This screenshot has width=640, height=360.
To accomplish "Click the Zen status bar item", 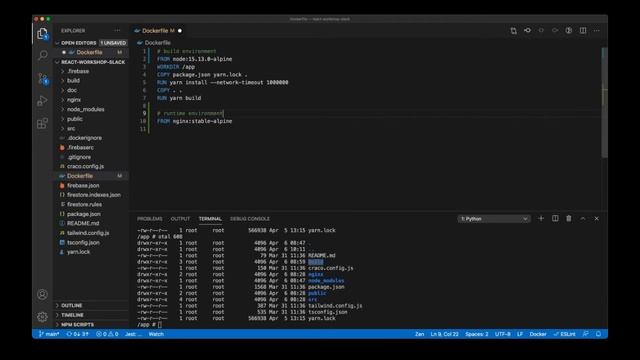I will [x=419, y=334].
